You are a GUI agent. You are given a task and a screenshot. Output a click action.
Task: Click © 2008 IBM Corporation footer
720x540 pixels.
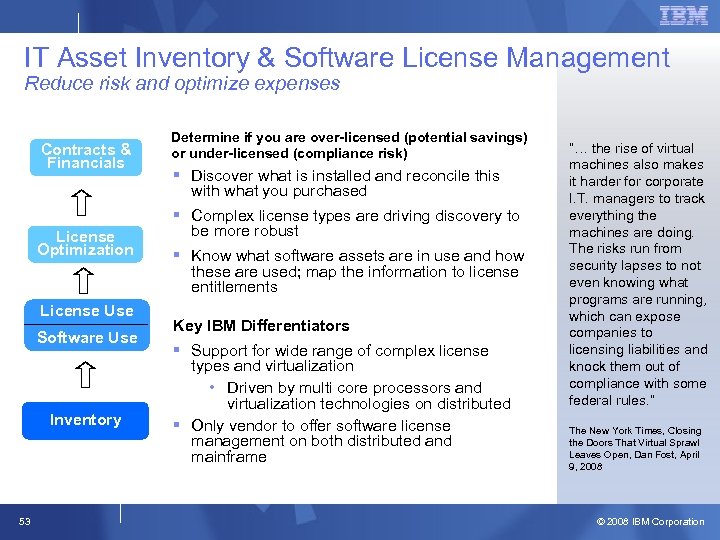[x=650, y=522]
